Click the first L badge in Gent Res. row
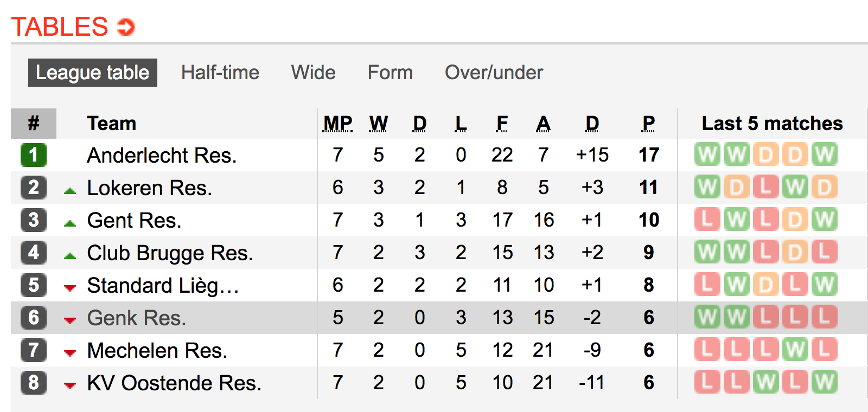Screen dimensions: 868x412 [707, 220]
